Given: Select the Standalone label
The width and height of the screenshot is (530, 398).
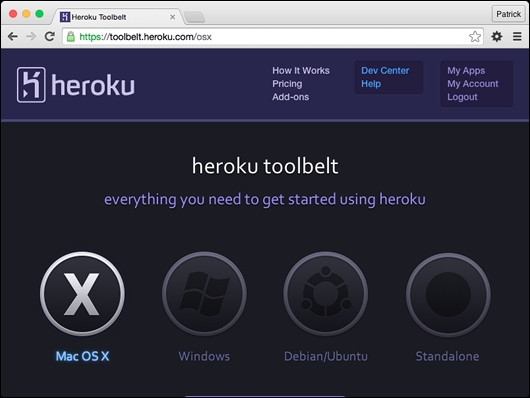Looking at the screenshot, I should (x=448, y=356).
